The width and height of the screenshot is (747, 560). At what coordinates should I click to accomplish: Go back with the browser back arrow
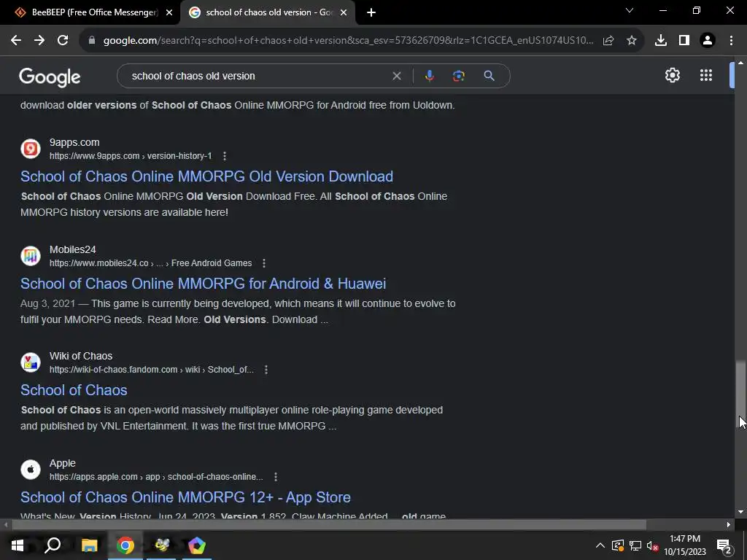(16, 41)
